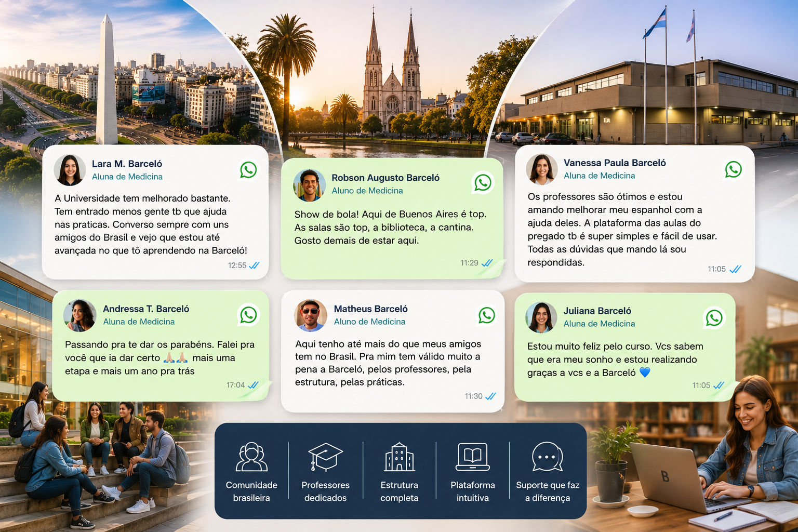Select the Comunidade brasileira people icon
Image resolution: width=798 pixels, height=532 pixels.
point(251,457)
